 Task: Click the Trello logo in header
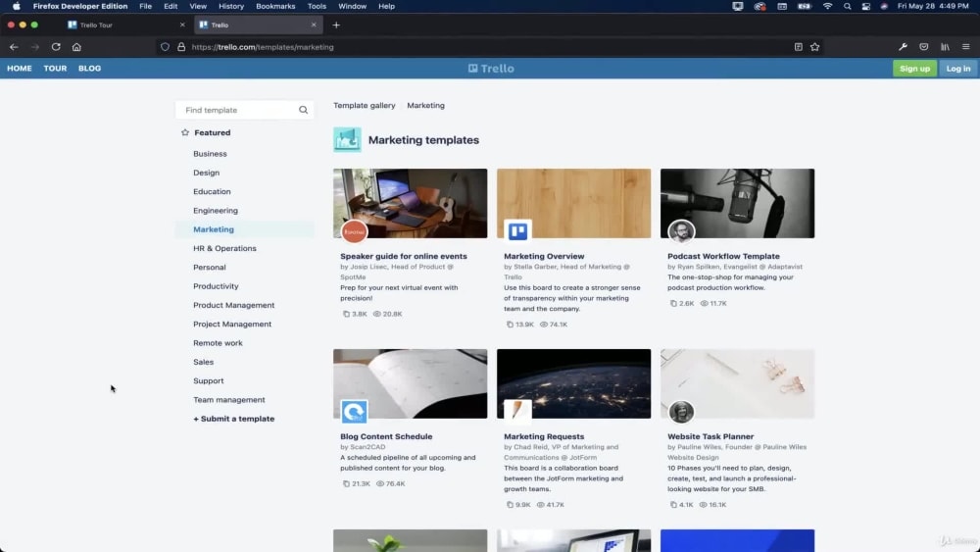pos(491,69)
